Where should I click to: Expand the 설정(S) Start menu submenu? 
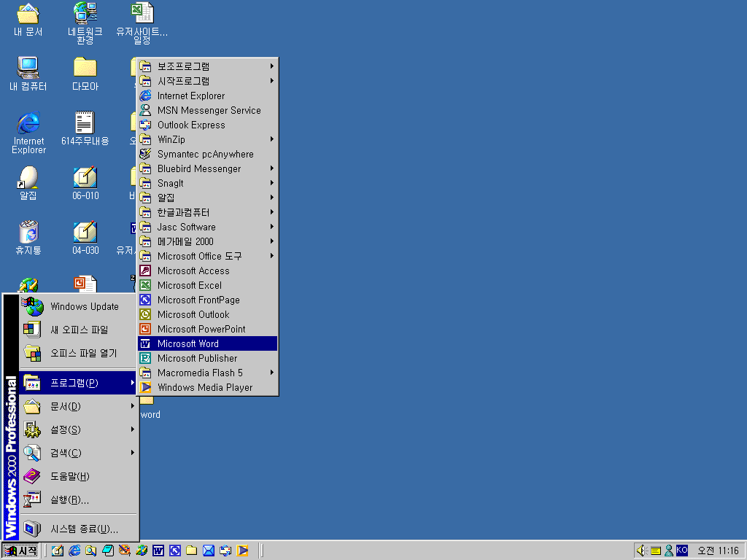coord(79,429)
